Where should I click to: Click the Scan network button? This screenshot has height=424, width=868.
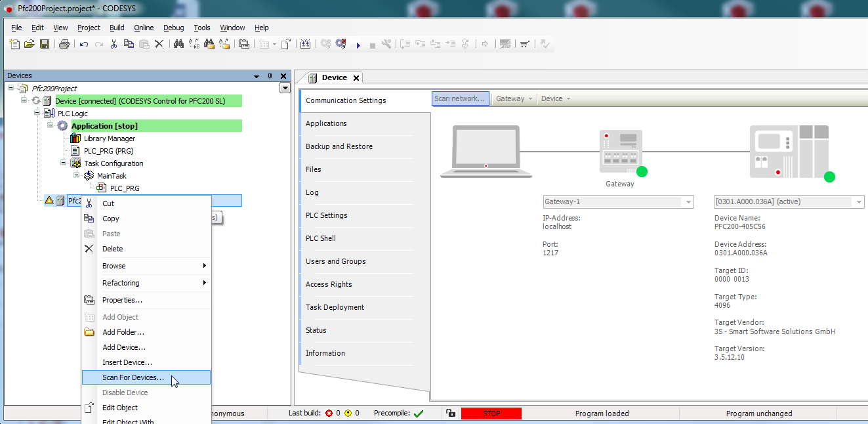460,98
